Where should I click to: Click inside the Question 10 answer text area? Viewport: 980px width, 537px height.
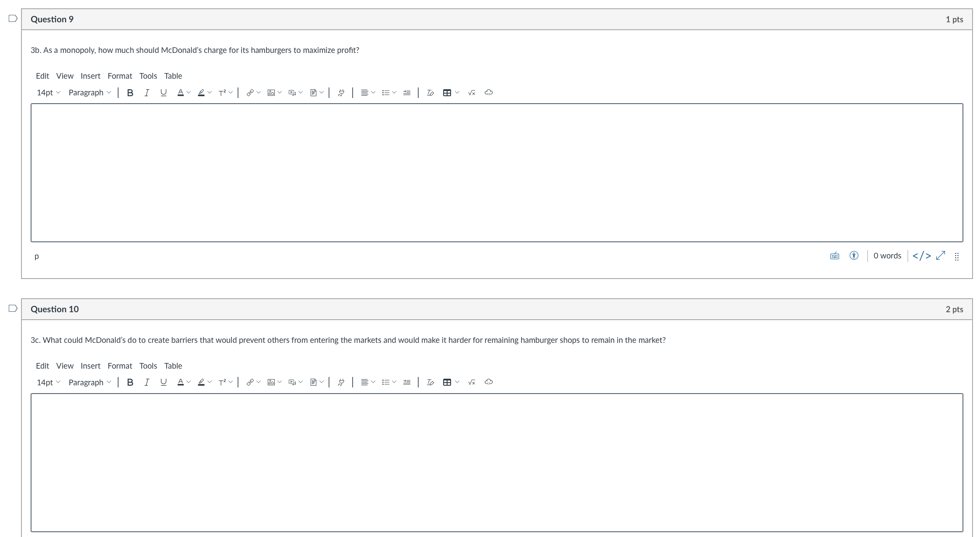pyautogui.click(x=497, y=462)
